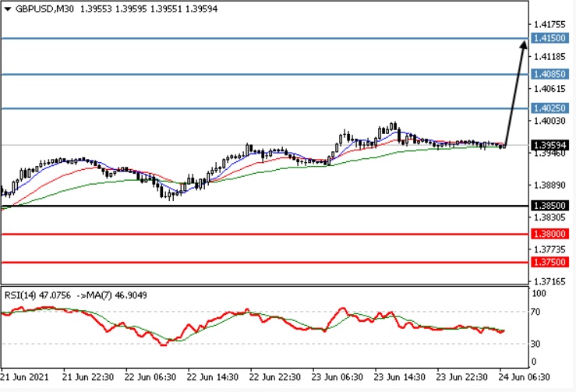Image resolution: width=576 pixels, height=392 pixels.
Task: Click the 1.41755 price axis value
Action: tap(549, 25)
